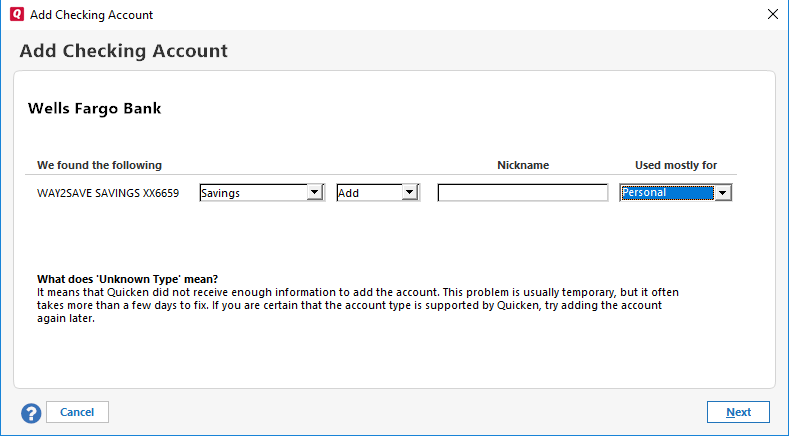Viewport: 789px width, 436px height.
Task: Focus the Nickname text field
Action: coord(522,193)
